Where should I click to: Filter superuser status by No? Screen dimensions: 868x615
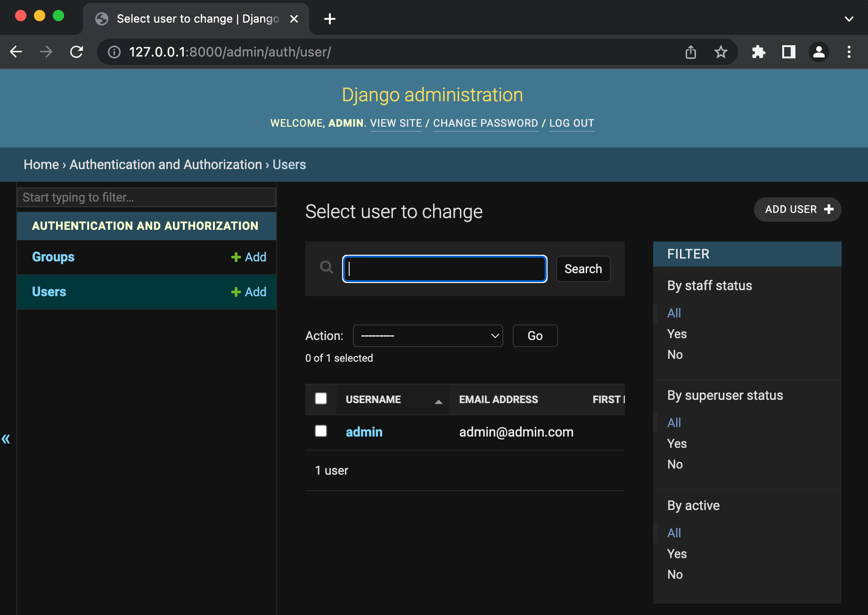pyautogui.click(x=675, y=464)
